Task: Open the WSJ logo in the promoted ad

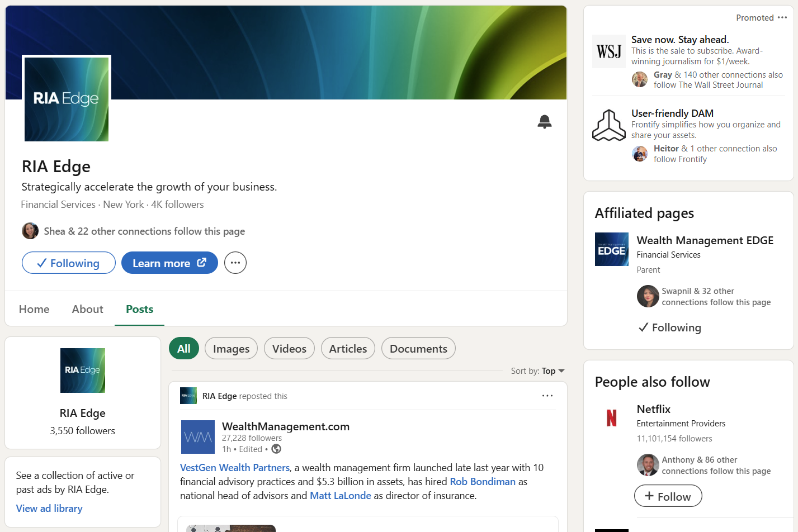Action: pyautogui.click(x=608, y=51)
